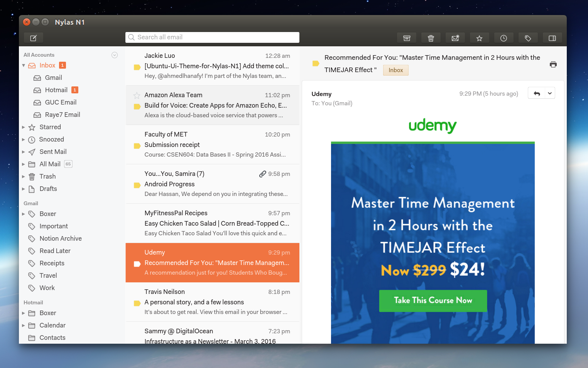Click the Master Time Management banner image
588x368 pixels.
coord(433,243)
